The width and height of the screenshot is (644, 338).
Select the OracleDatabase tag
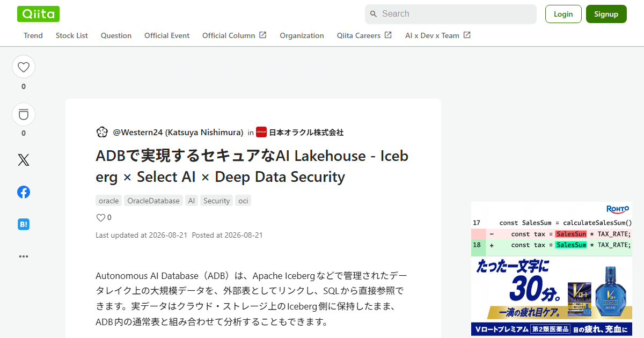pos(153,201)
